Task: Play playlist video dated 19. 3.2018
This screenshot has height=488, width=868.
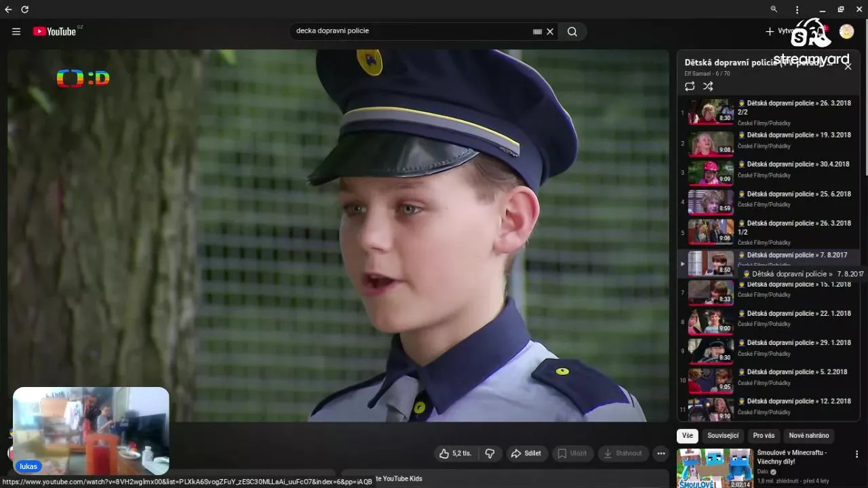Action: point(769,143)
